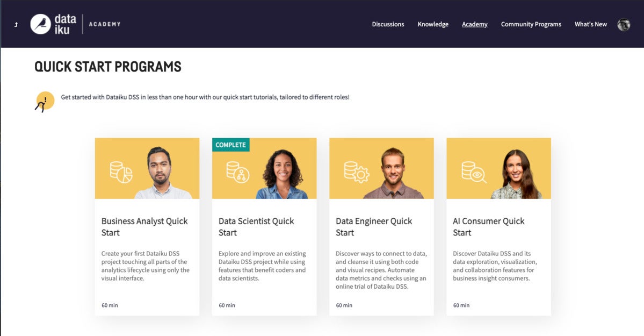Open the AI Consumer Quick Start title
The width and height of the screenshot is (644, 336).
point(489,227)
